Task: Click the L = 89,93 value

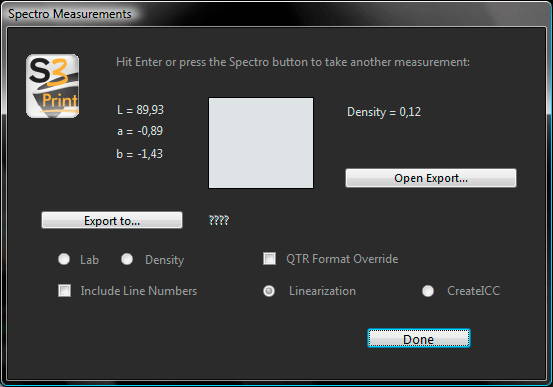Action: pyautogui.click(x=140, y=110)
